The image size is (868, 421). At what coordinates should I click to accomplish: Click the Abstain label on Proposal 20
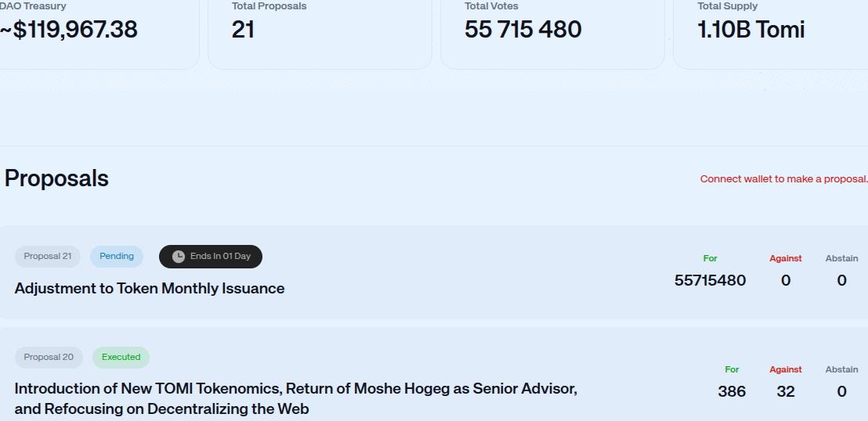pyautogui.click(x=841, y=369)
